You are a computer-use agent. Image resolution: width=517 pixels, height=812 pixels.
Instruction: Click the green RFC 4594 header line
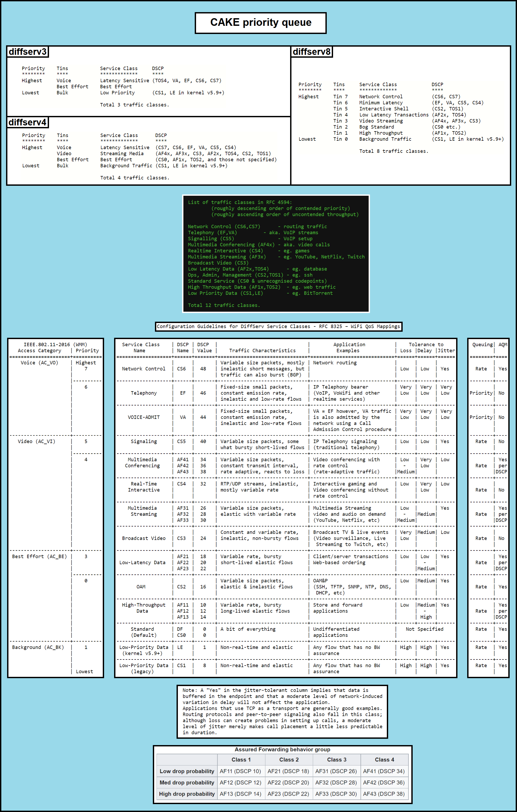click(240, 202)
